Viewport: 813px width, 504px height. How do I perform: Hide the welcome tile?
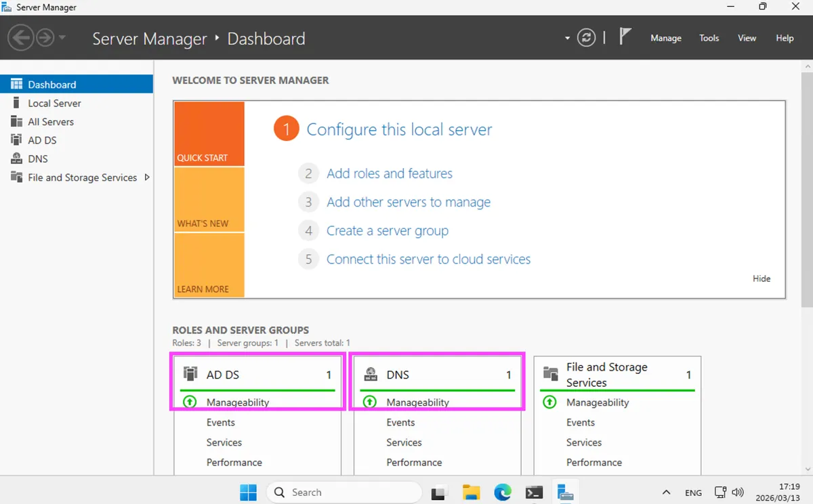tap(761, 278)
